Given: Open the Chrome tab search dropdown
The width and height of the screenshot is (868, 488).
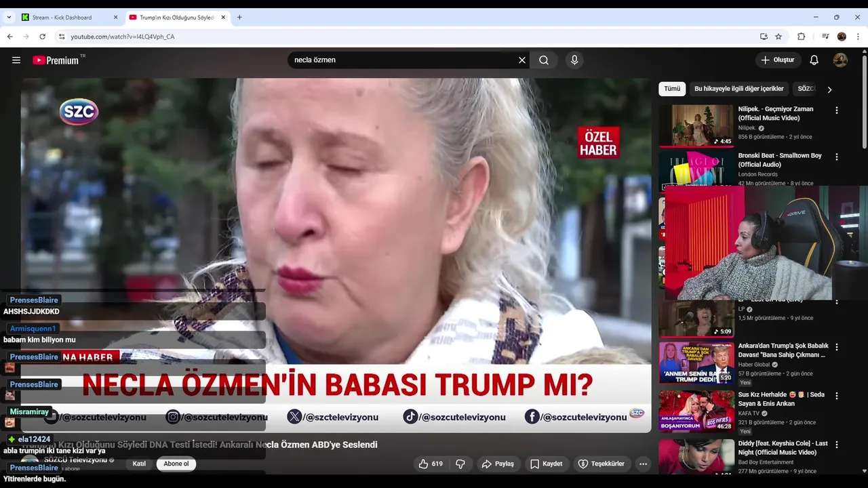Looking at the screenshot, I should click(x=9, y=17).
